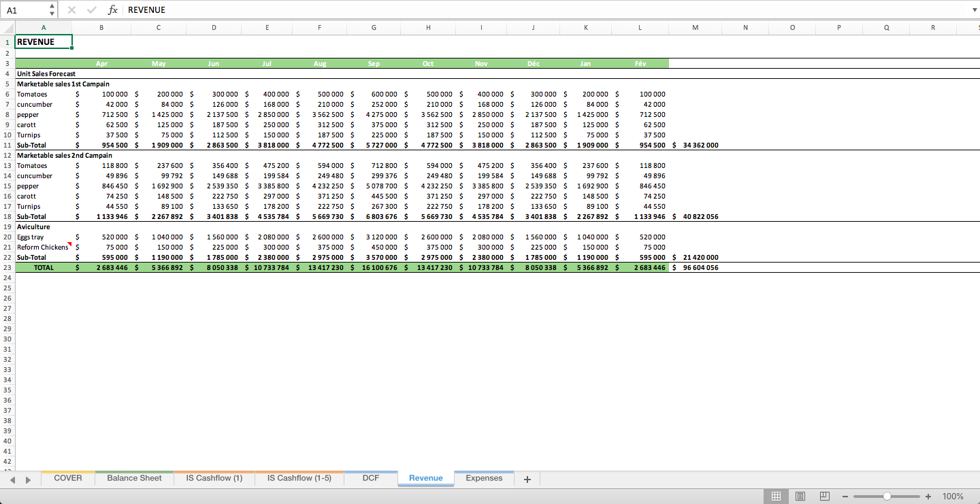This screenshot has width=980, height=504.
Task: Open the IS Cashflow (1) tab
Action: [x=214, y=478]
